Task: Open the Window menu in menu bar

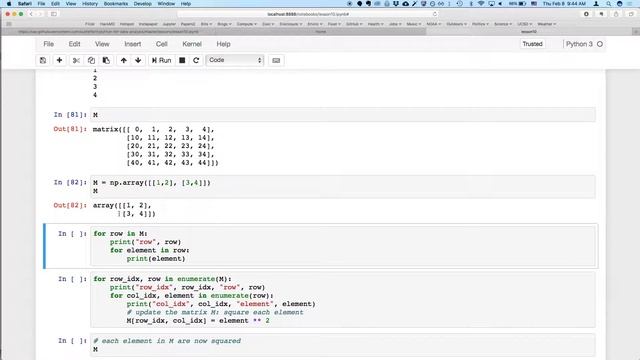Action: (166, 4)
